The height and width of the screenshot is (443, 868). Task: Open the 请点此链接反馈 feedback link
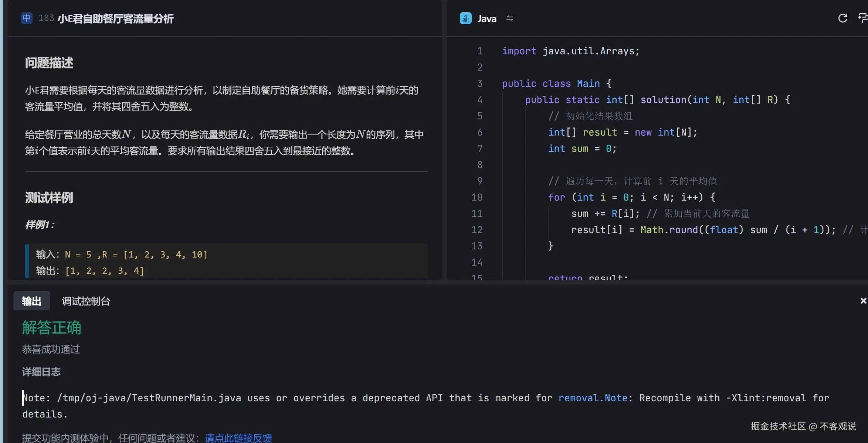click(x=238, y=438)
